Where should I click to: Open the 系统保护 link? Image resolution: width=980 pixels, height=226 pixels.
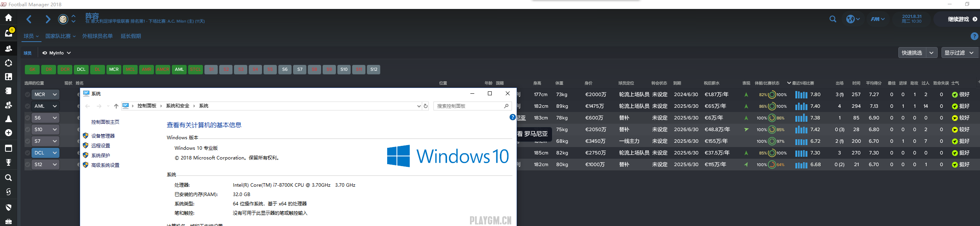click(x=101, y=156)
